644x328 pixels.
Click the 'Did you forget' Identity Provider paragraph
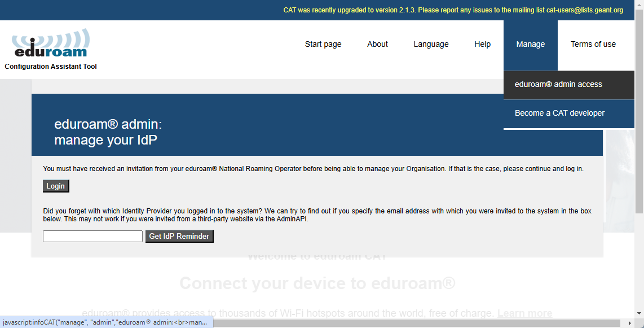pos(317,215)
